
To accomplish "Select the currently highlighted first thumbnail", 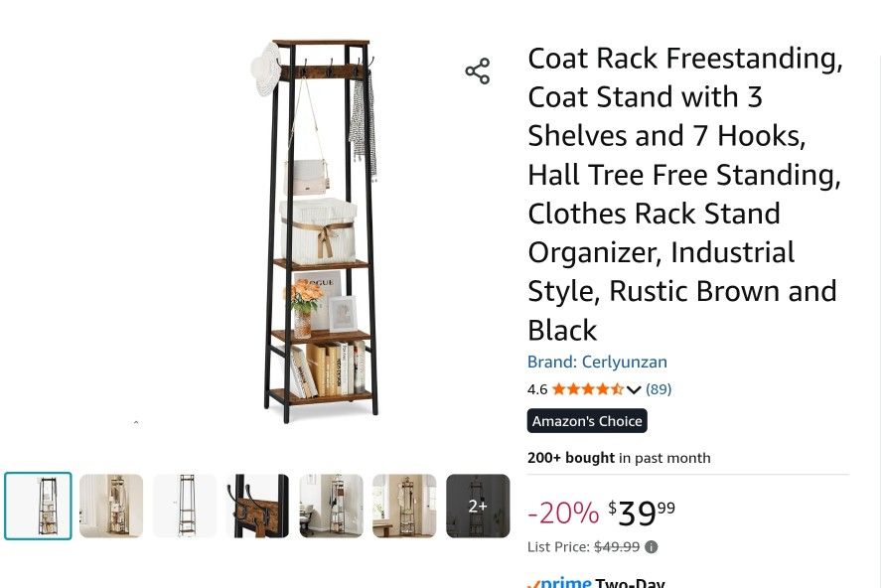I will tap(38, 506).
